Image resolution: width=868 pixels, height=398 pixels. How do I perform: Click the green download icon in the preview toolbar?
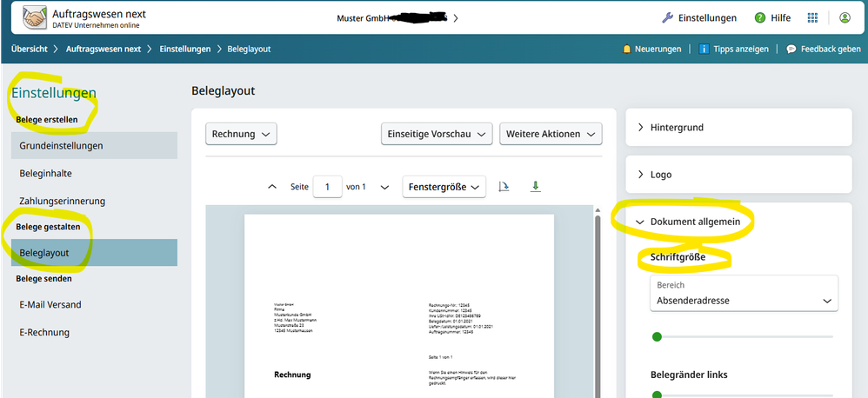pyautogui.click(x=535, y=186)
